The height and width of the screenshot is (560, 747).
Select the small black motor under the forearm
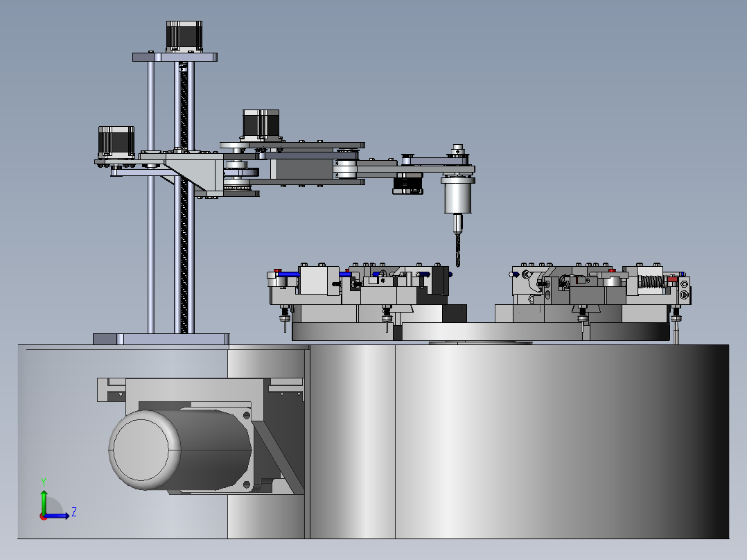click(x=407, y=184)
